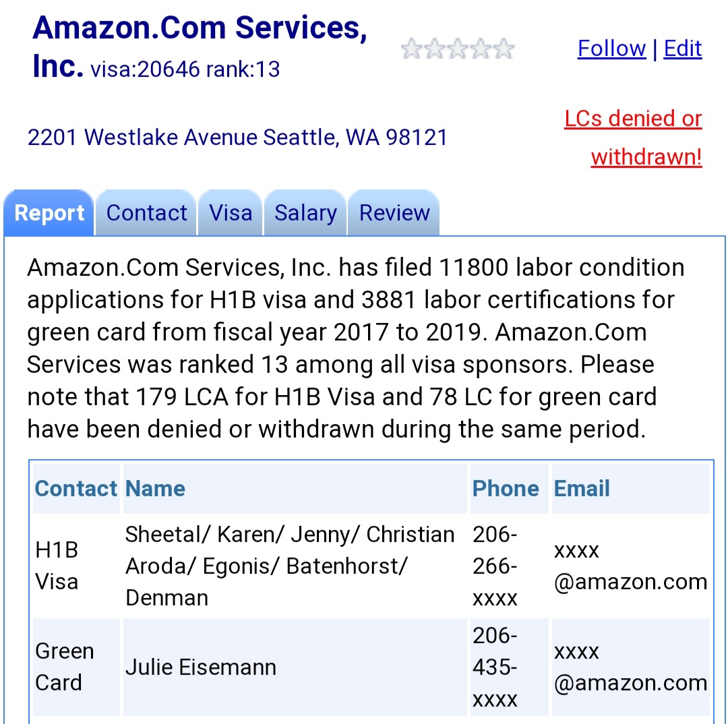Select the Visa tab
Viewport: 728px width, 724px height.
tap(231, 213)
